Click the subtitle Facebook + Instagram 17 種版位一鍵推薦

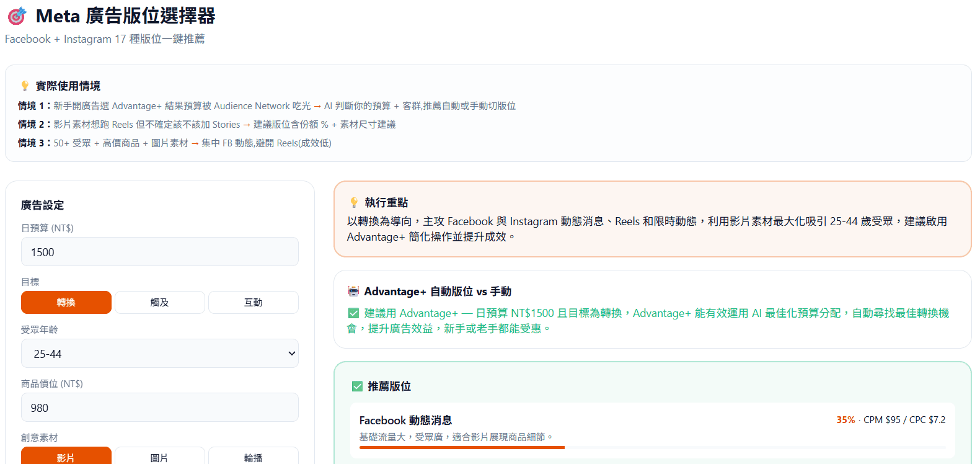[105, 39]
